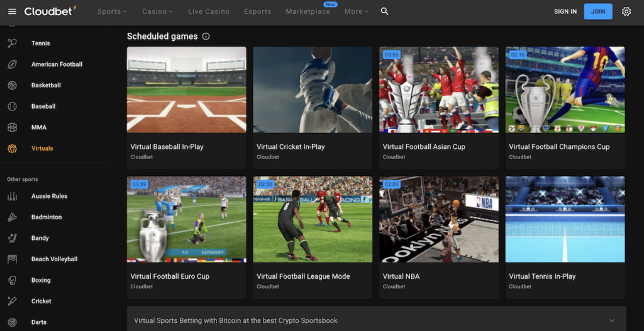This screenshot has height=331, width=644.
Task: Open Bandy from Other sports
Action: (x=40, y=238)
